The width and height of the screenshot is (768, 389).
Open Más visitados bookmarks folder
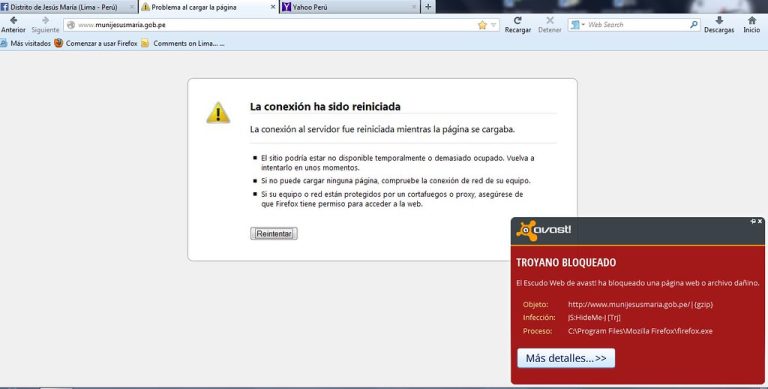[25, 43]
